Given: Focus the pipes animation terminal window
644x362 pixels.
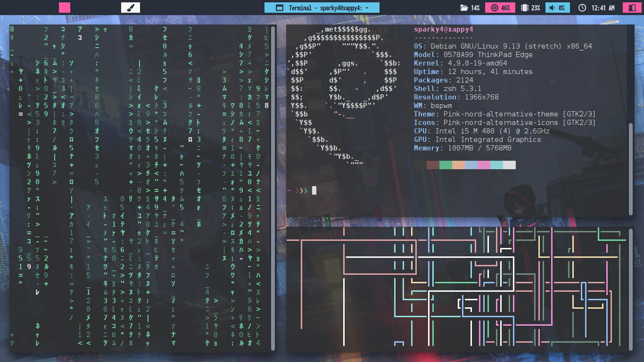Looking at the screenshot, I should (x=457, y=288).
